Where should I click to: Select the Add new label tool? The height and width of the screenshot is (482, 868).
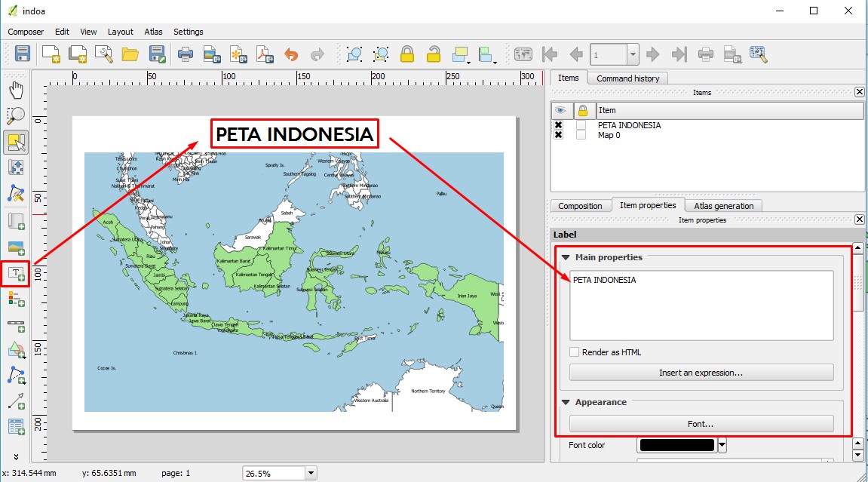[x=17, y=273]
